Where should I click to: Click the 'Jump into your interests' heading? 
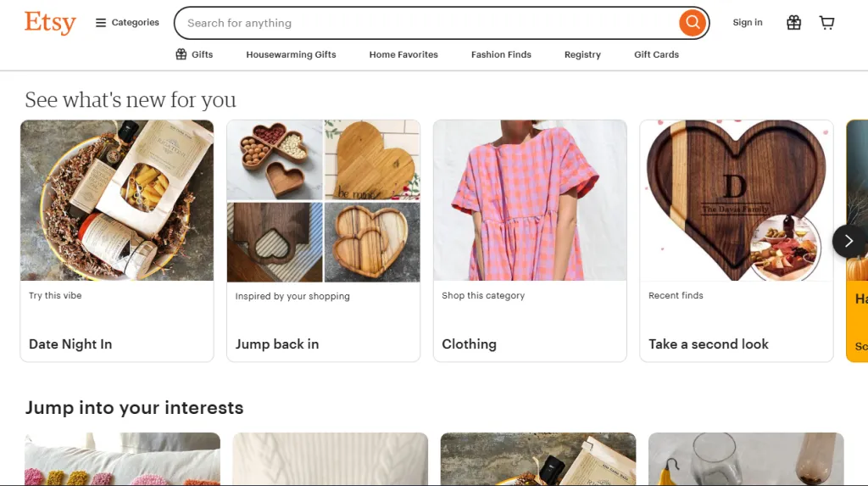tap(134, 408)
